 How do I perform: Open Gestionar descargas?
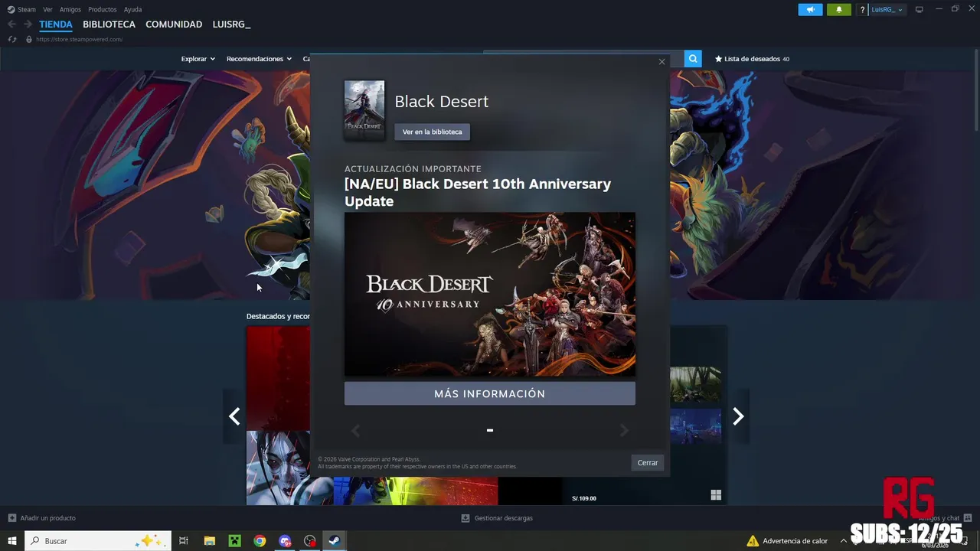click(497, 518)
